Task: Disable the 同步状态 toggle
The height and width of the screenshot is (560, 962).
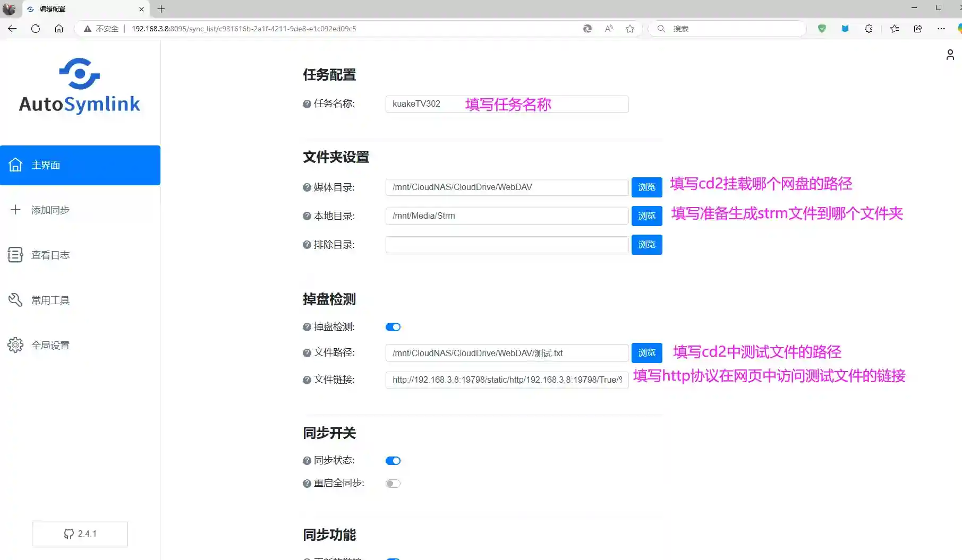Action: click(393, 460)
